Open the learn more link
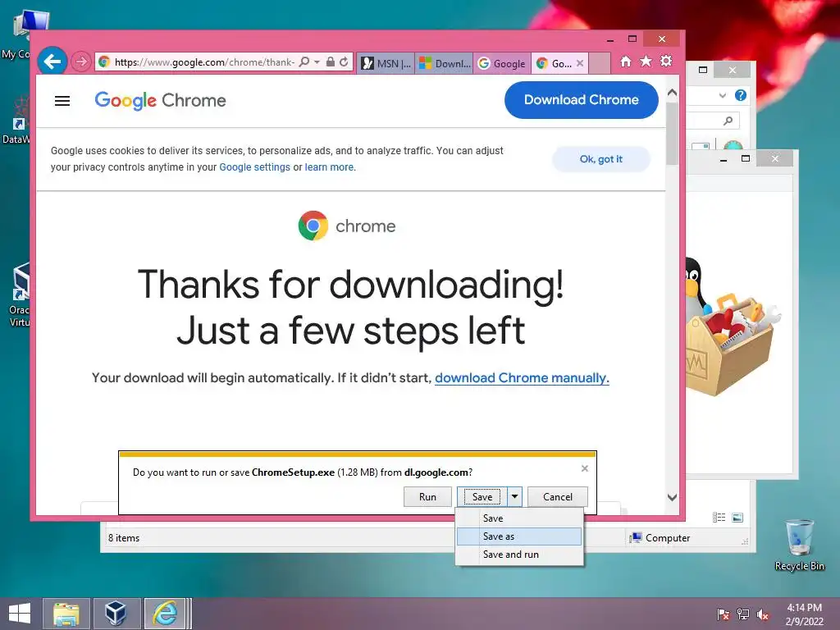This screenshot has width=840, height=630. click(x=329, y=167)
